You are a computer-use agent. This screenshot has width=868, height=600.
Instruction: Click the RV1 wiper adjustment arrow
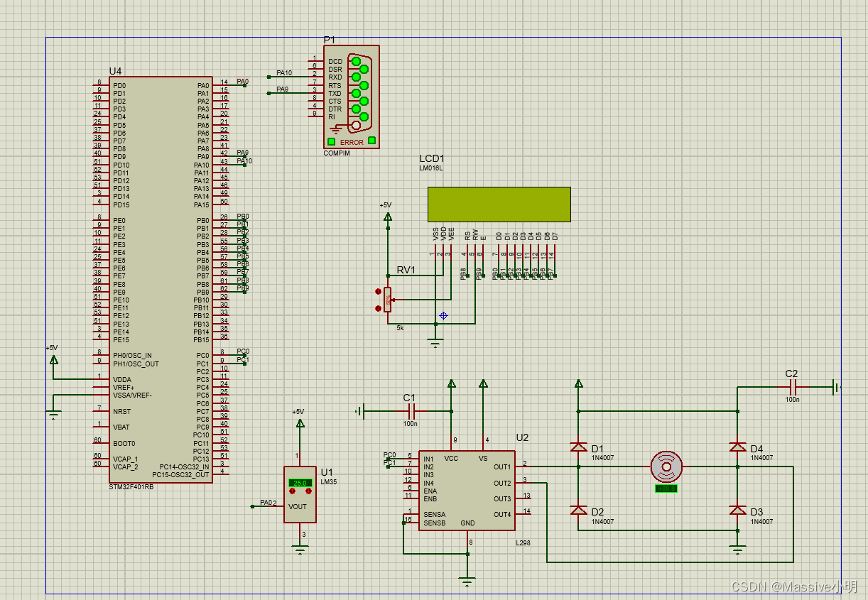394,300
